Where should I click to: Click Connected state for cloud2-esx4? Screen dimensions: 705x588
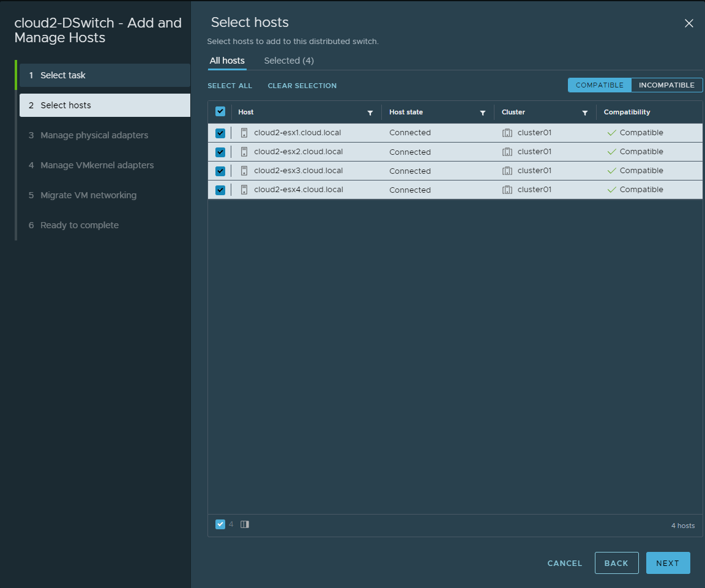coord(410,190)
